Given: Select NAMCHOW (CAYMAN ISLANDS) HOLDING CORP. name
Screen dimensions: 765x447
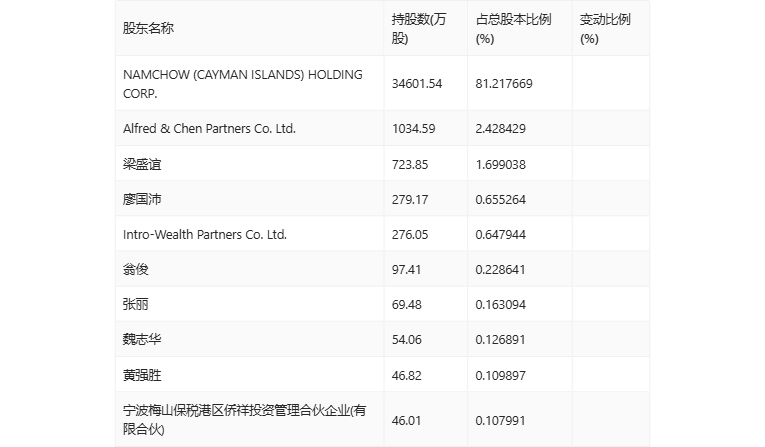Looking at the screenshot, I should point(242,83).
